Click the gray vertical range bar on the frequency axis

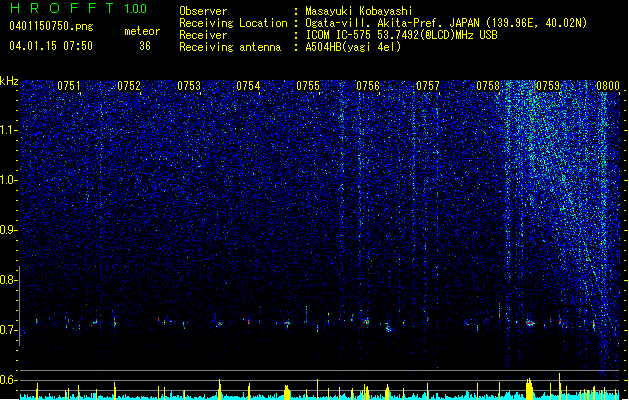[19, 305]
